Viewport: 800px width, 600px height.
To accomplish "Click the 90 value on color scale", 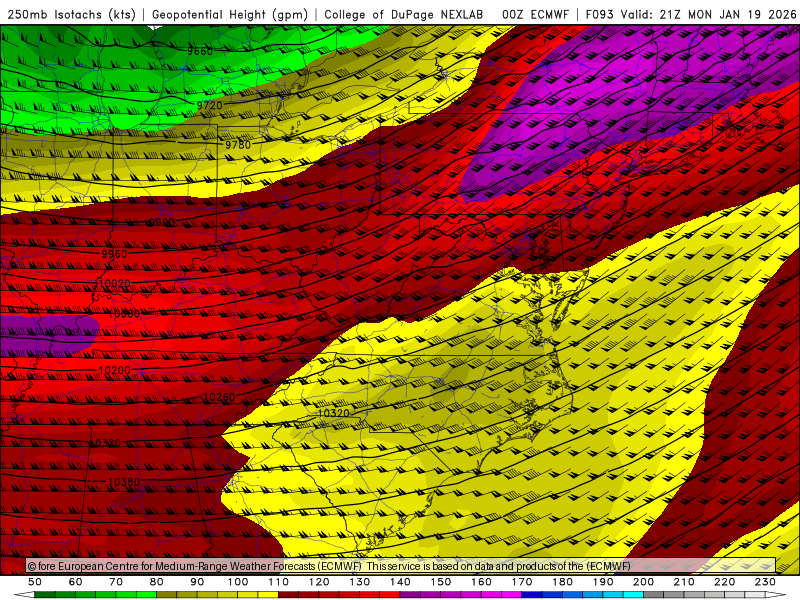I will pyautogui.click(x=197, y=582).
